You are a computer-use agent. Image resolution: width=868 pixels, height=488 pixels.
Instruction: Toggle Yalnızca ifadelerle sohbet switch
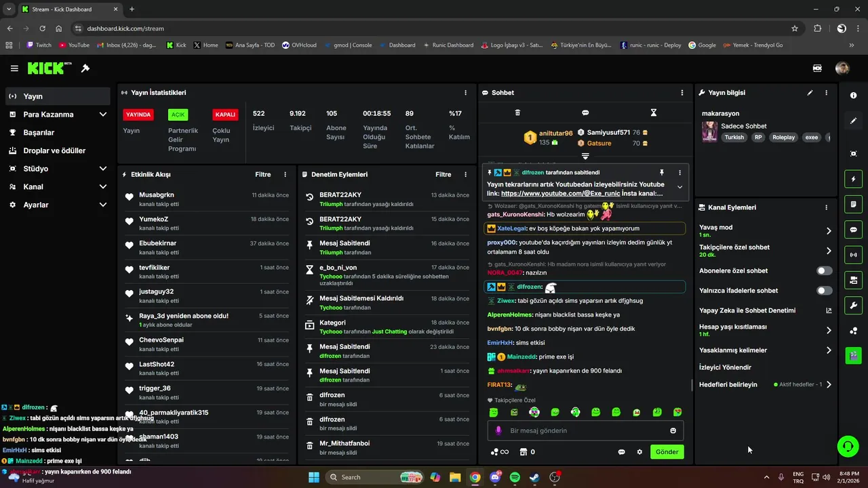coord(824,291)
